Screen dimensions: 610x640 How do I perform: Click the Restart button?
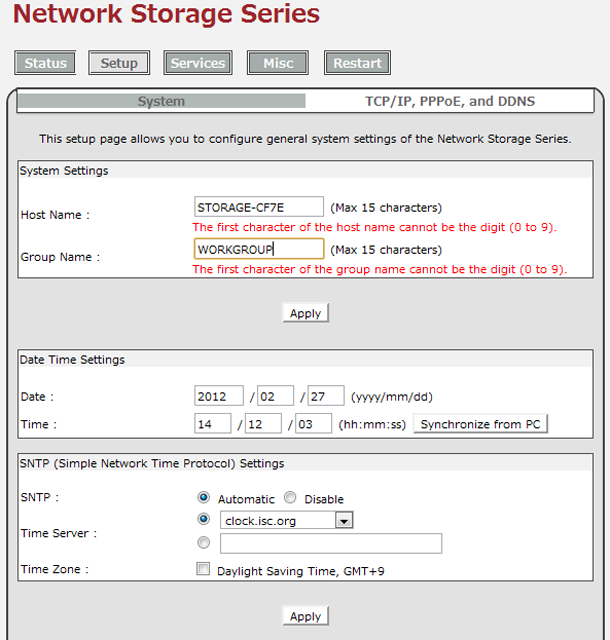point(357,63)
